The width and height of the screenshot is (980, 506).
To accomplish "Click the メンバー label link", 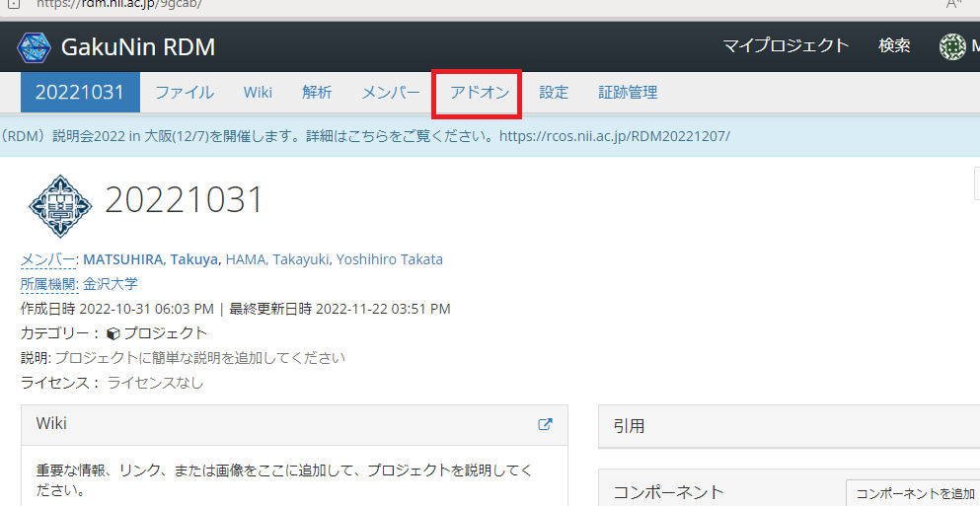I will coord(47,259).
